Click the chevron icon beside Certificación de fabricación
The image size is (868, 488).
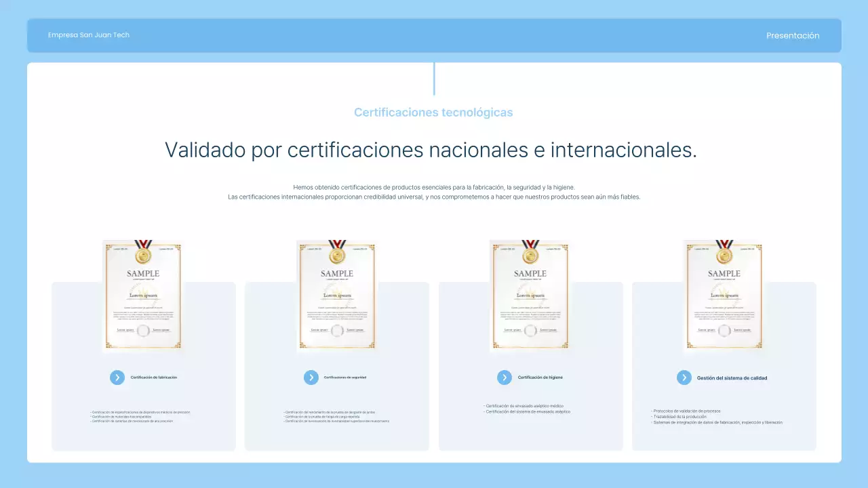(117, 378)
